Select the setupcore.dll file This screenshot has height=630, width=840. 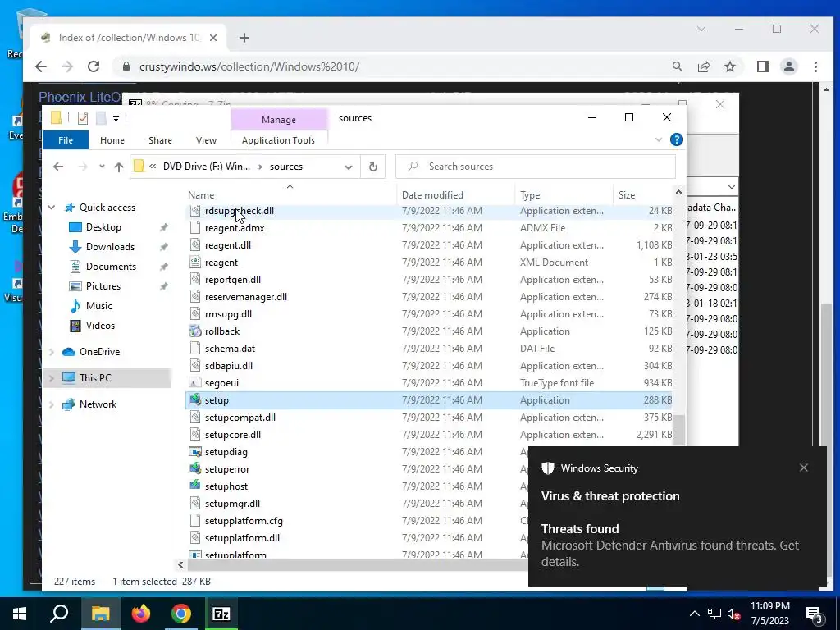[232, 435]
